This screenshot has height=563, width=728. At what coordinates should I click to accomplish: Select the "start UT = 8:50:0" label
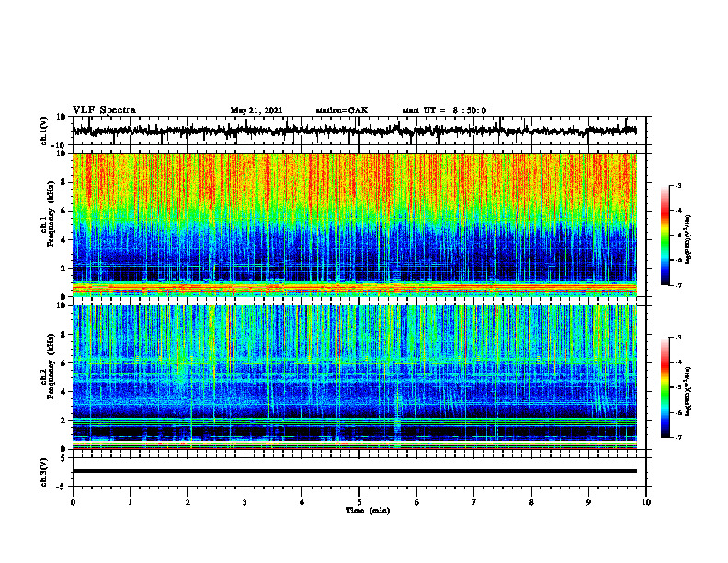point(444,110)
